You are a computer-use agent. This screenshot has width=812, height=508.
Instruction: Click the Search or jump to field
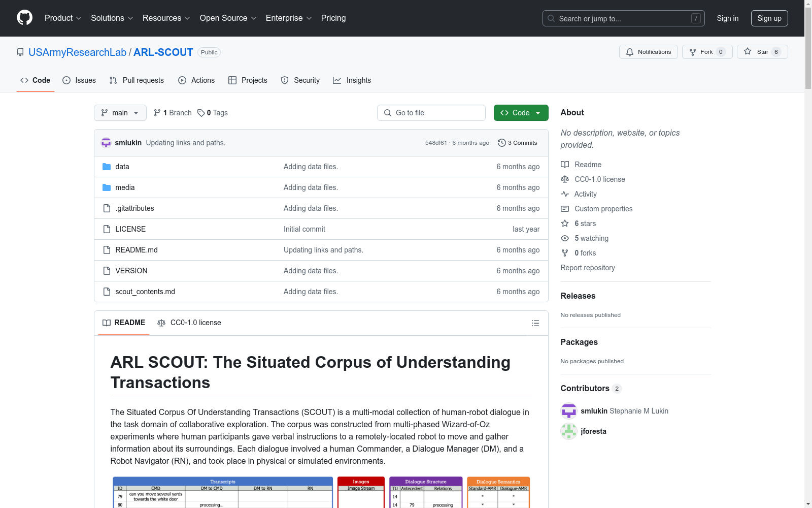point(624,18)
